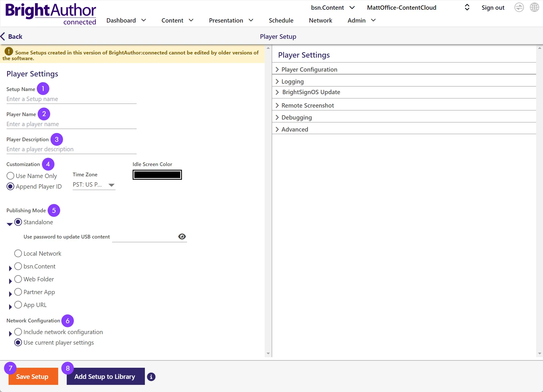Open the Time Zone dropdown
Viewport: 543px width, 392px height.
(x=94, y=185)
